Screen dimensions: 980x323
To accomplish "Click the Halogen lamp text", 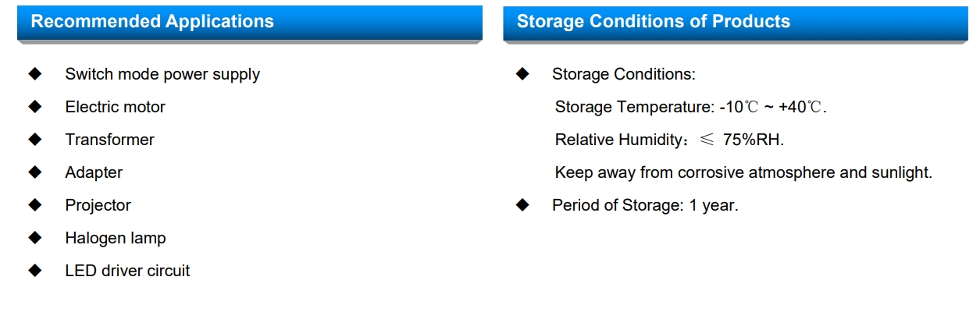I will [116, 239].
